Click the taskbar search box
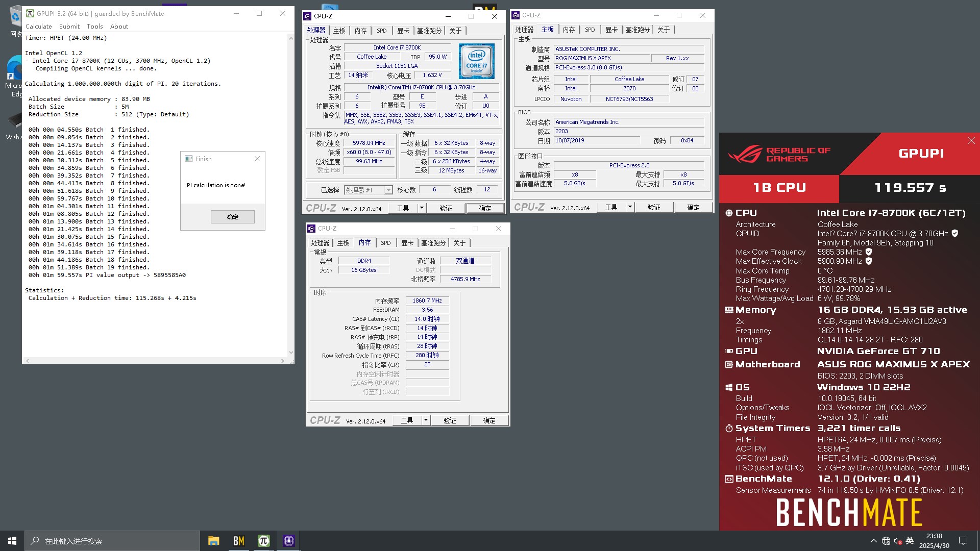The image size is (980, 551). [x=112, y=541]
